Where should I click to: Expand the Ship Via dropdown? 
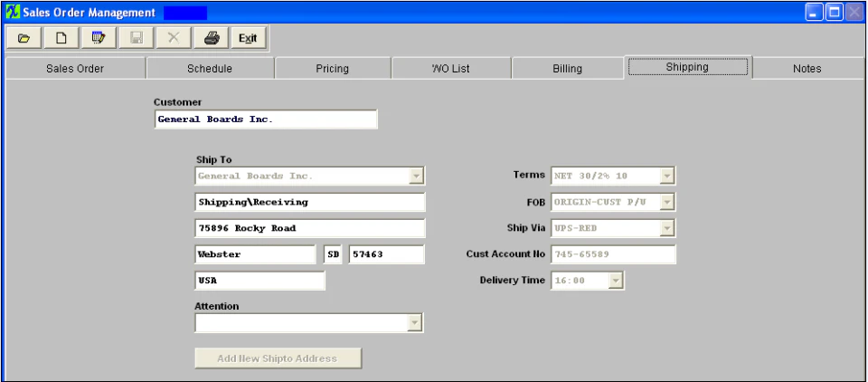667,228
